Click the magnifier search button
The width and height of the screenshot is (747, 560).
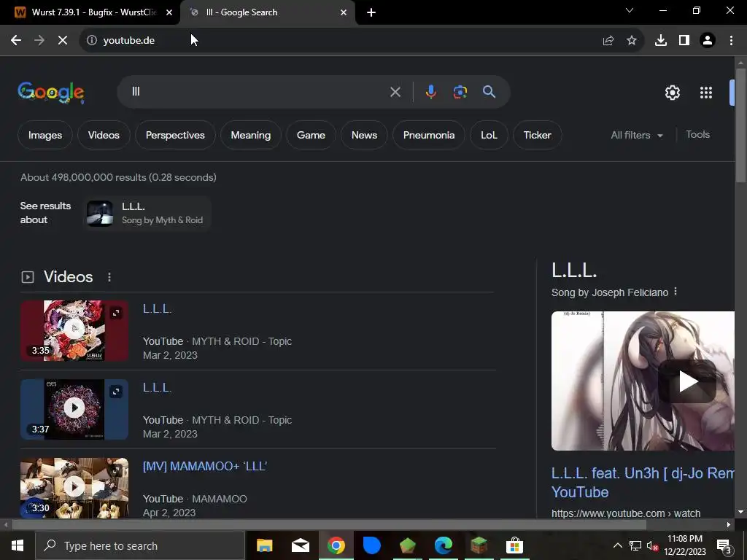tap(489, 92)
